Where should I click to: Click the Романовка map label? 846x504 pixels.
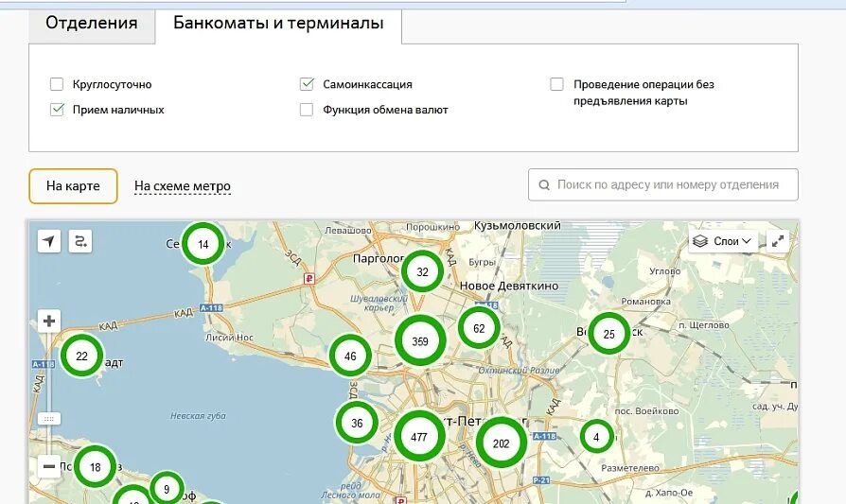click(645, 302)
